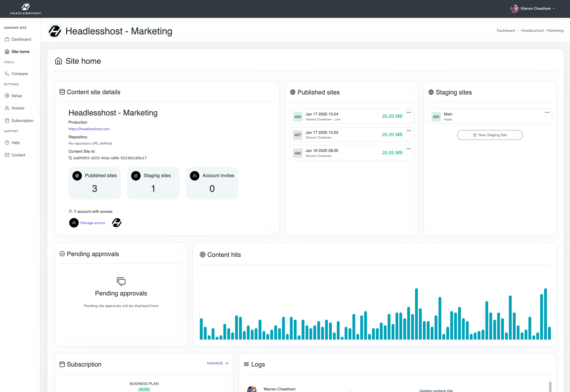Click the Headlesshost logo in header

(25, 9)
